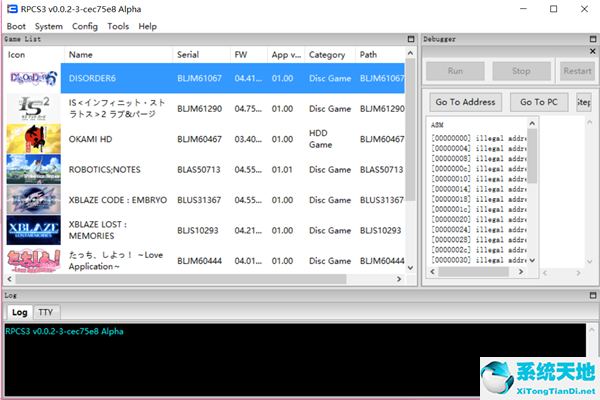
Task: Select ASM line at address 00000000
Action: tap(478, 138)
